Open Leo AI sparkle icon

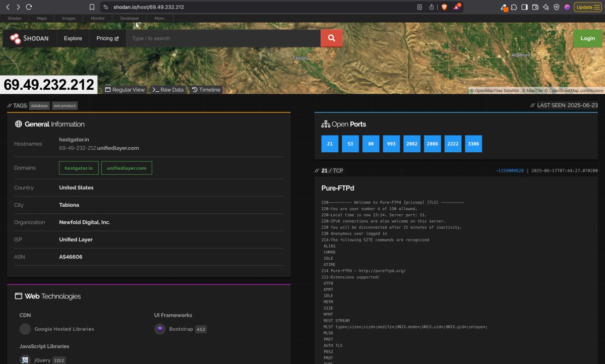(x=546, y=7)
